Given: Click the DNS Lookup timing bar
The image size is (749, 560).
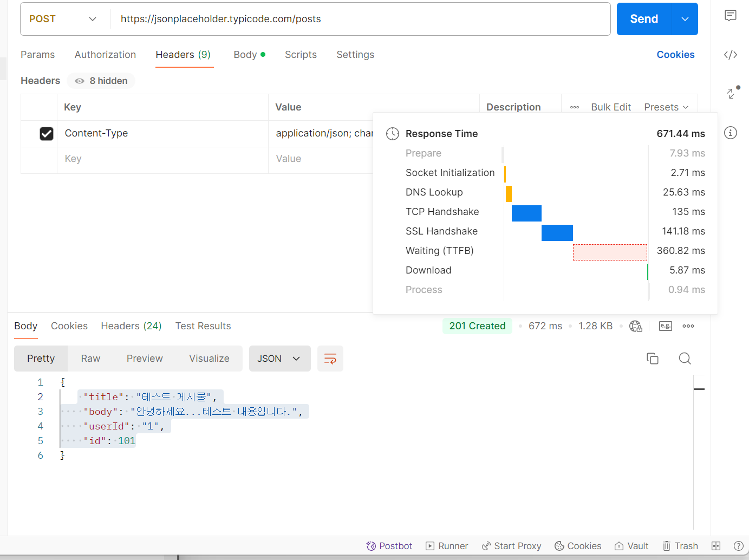Looking at the screenshot, I should (x=509, y=194).
